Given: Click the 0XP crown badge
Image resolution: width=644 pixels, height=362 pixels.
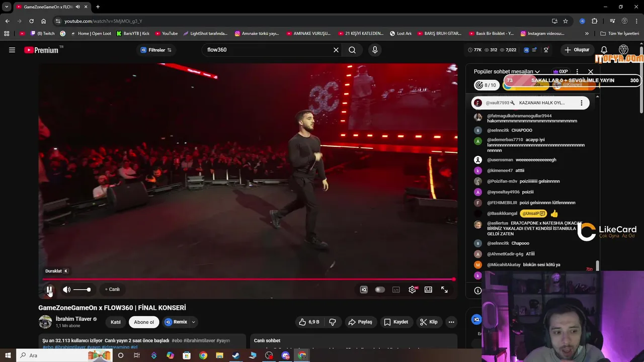Looking at the screenshot, I should click(560, 71).
